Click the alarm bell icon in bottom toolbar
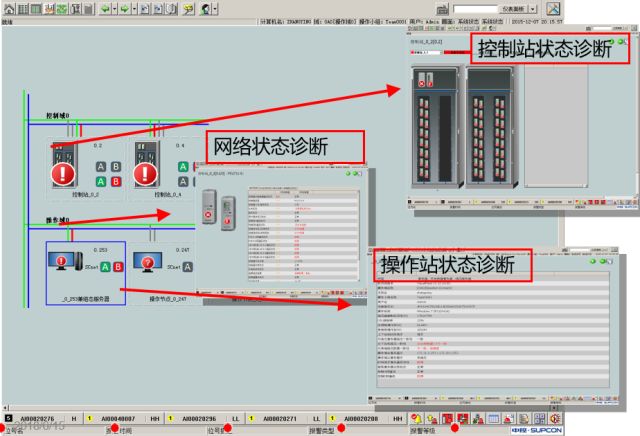The height and width of the screenshot is (436, 640). [x=416, y=417]
